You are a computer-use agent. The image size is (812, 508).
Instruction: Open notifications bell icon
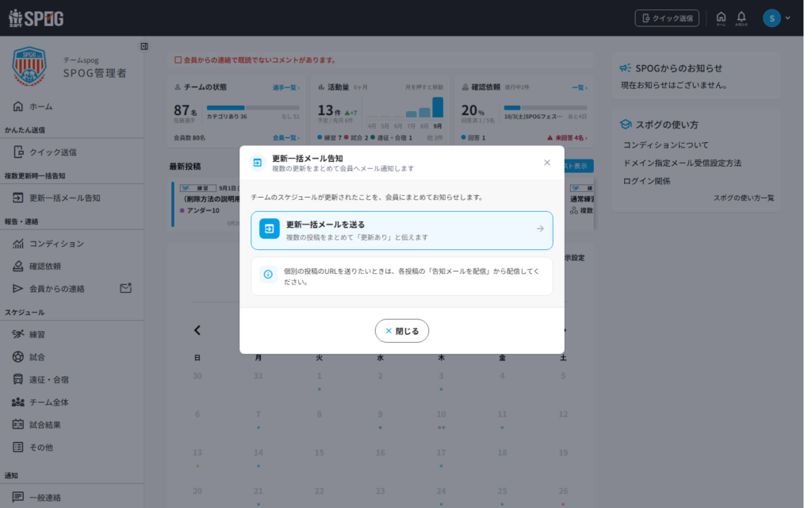741,18
